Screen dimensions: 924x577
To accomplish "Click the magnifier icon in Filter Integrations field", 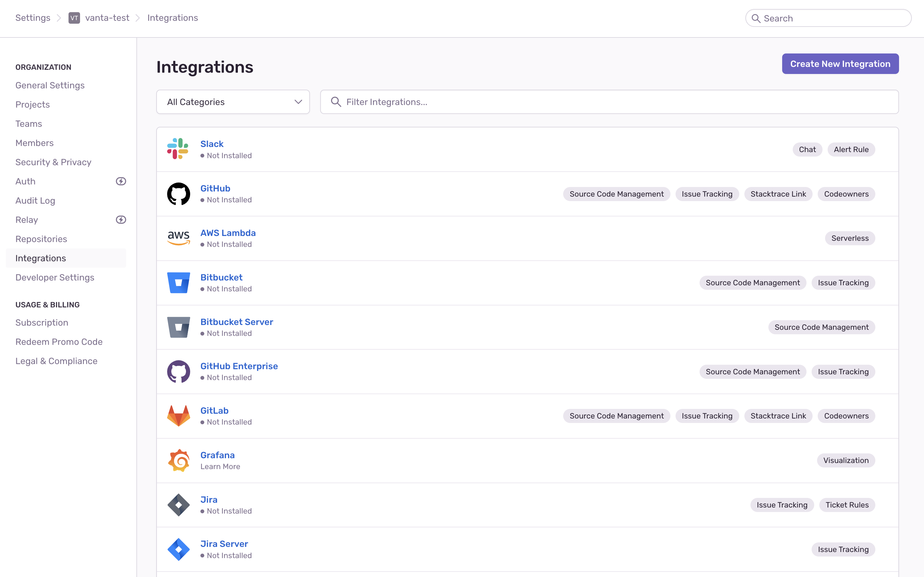I will pos(336,102).
